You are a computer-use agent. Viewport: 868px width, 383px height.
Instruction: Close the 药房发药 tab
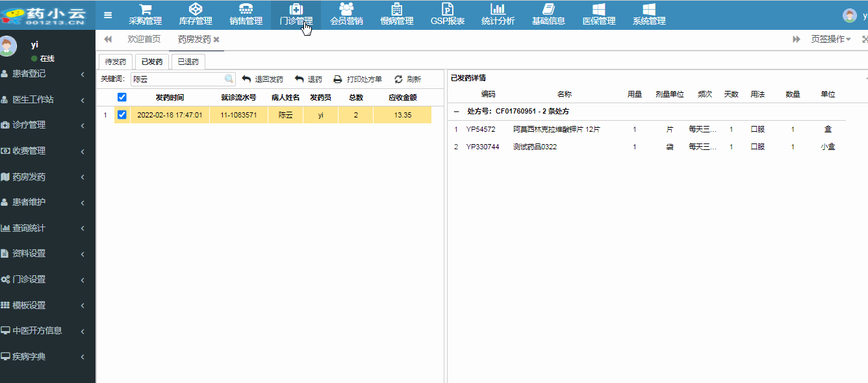[x=216, y=40]
